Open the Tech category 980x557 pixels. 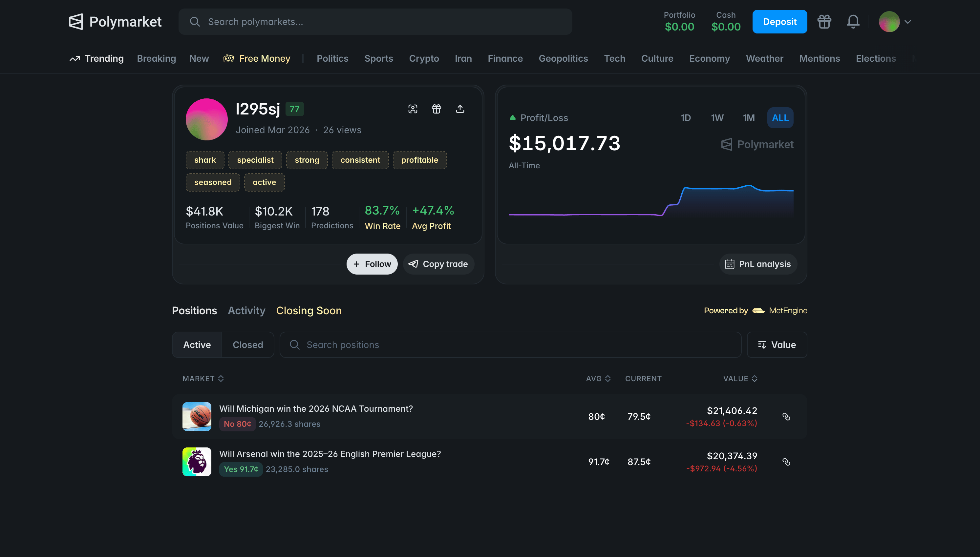[x=615, y=58]
